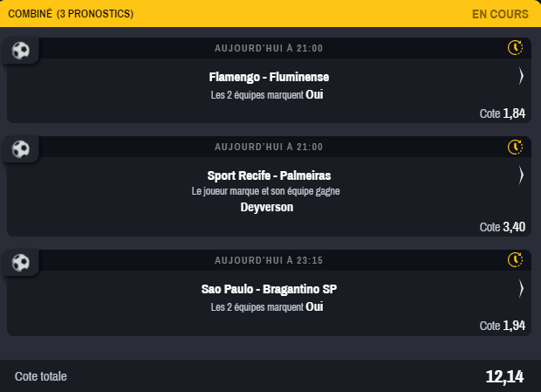Click the Combiné (3 pronostics) header
The image size is (541, 392).
71,14
